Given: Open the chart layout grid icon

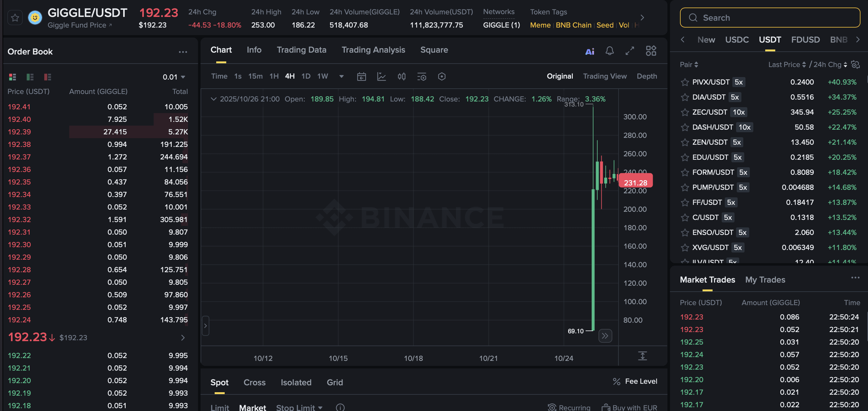Looking at the screenshot, I should pos(651,51).
